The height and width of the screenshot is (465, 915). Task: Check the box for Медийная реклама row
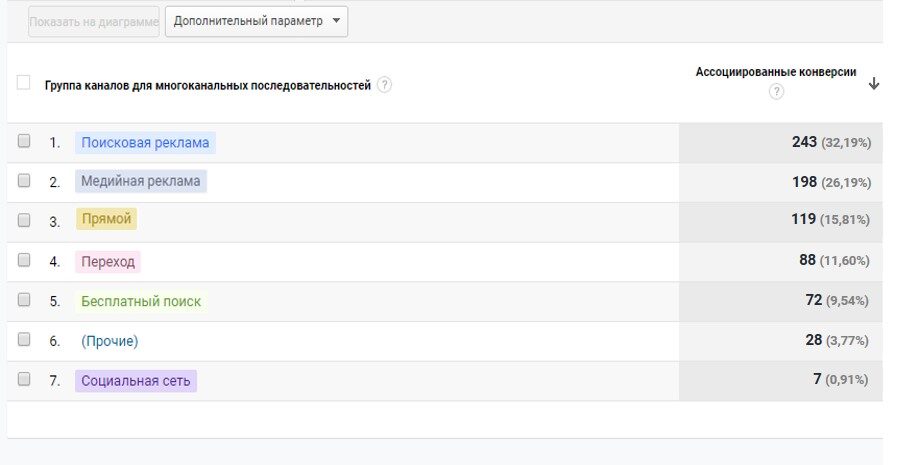coord(24,181)
